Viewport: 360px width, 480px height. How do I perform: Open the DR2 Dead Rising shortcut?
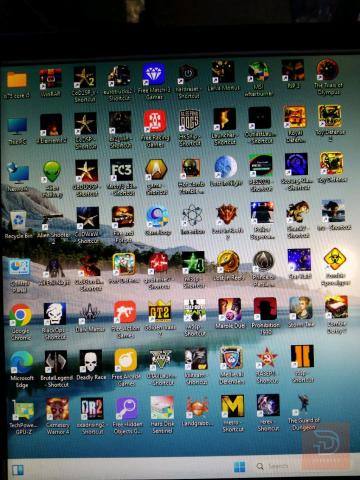92,408
